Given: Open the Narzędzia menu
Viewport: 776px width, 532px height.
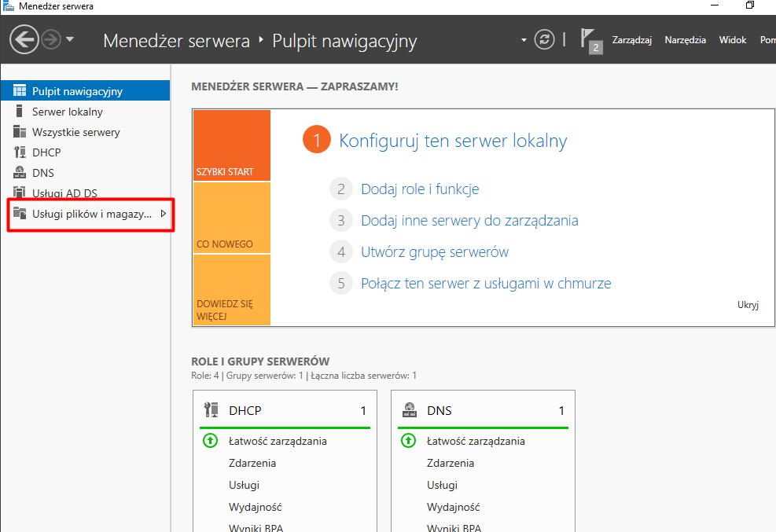Looking at the screenshot, I should [685, 40].
